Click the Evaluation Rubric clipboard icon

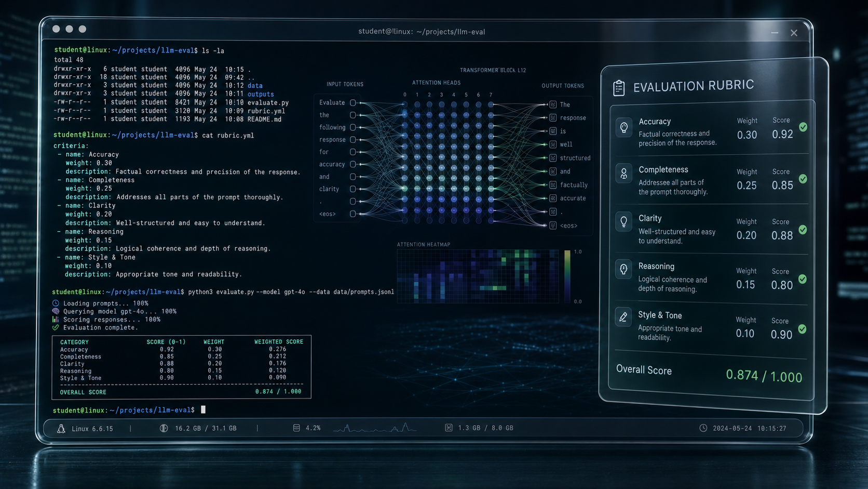618,88
